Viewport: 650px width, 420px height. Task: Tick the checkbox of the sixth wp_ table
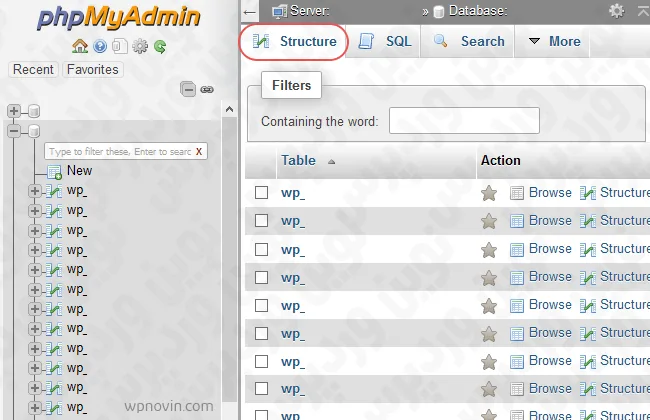point(261,333)
